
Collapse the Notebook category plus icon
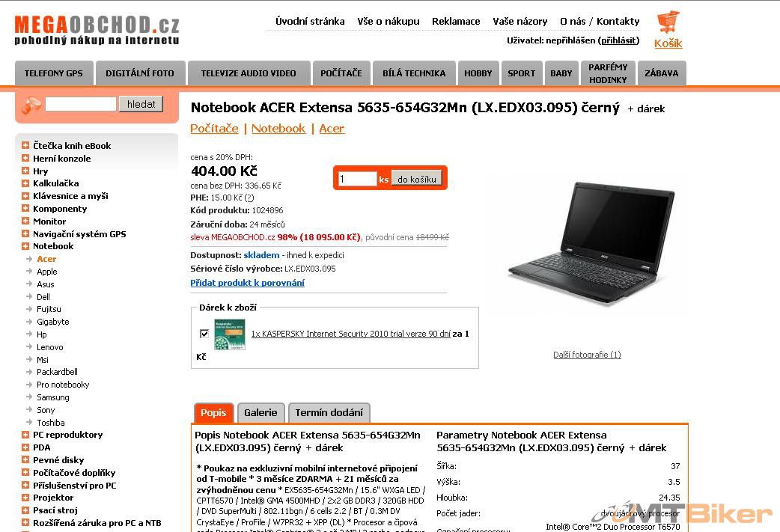pos(25,246)
